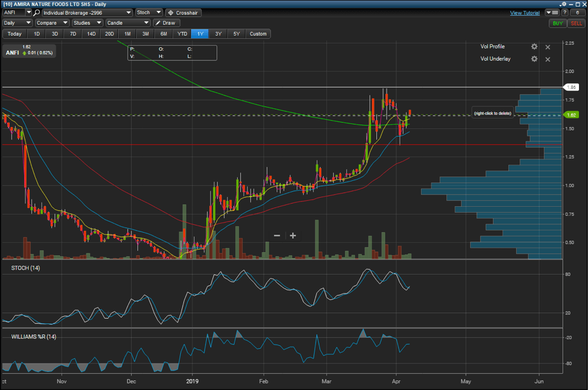Open the Daily interval dropdown
Screen dimensions: 588x390
point(18,23)
